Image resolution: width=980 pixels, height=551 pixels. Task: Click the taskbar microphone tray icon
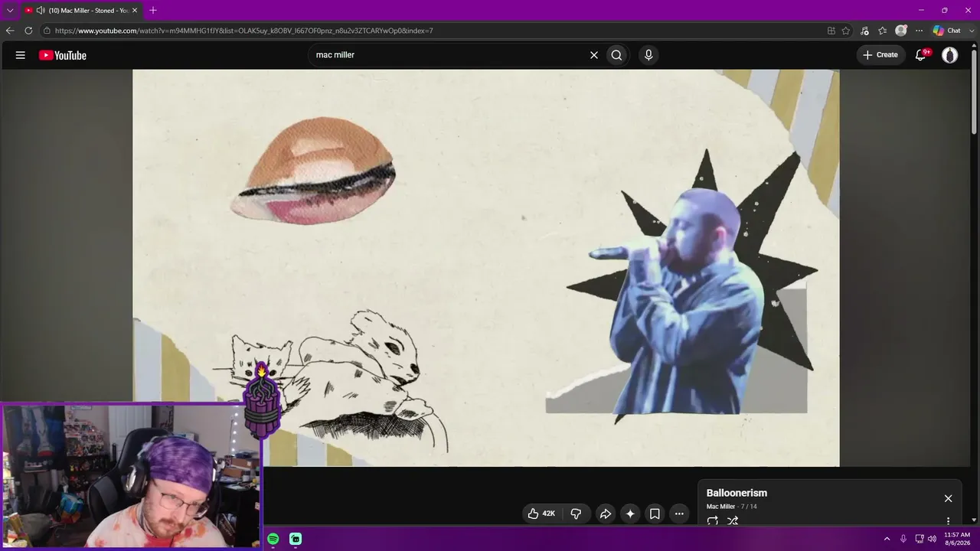903,539
